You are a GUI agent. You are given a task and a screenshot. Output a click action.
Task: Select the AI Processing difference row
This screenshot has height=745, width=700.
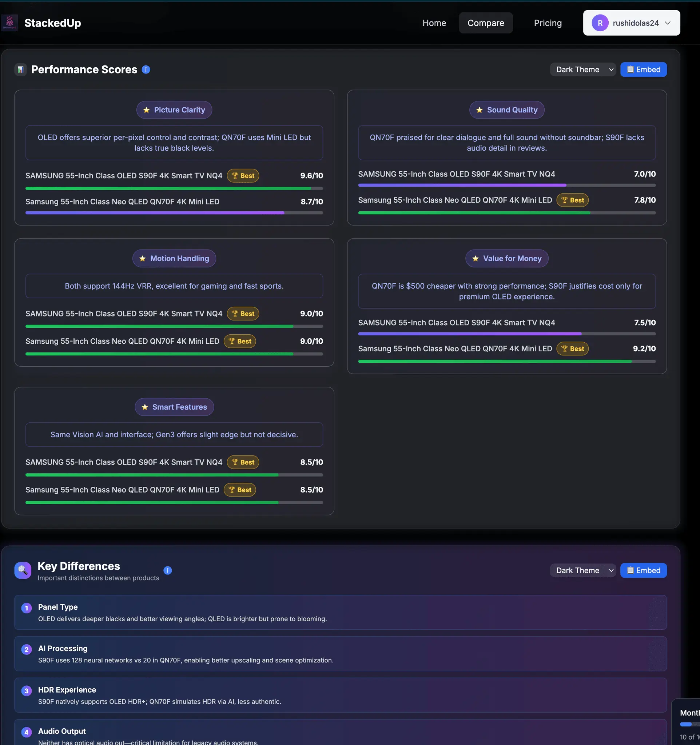[341, 654]
